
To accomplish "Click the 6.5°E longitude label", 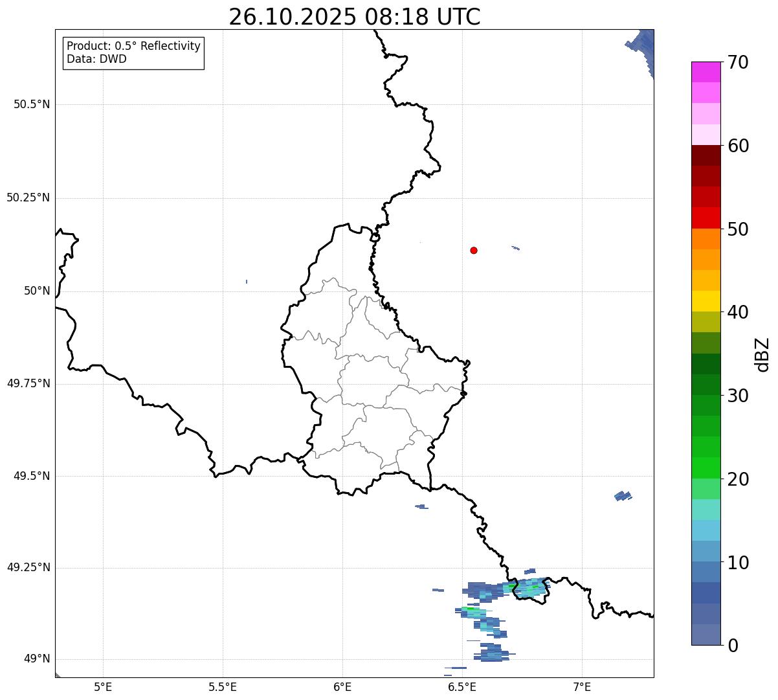I will click(462, 686).
